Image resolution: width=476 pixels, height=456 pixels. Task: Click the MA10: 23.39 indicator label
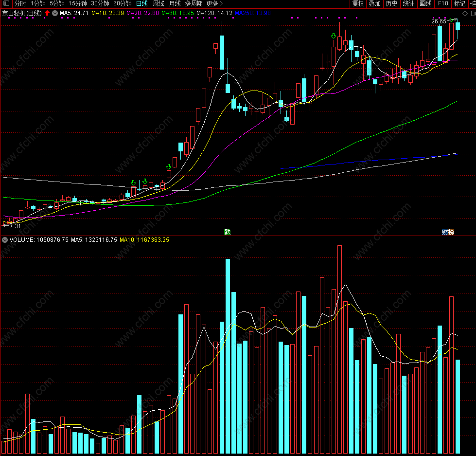click(x=107, y=13)
